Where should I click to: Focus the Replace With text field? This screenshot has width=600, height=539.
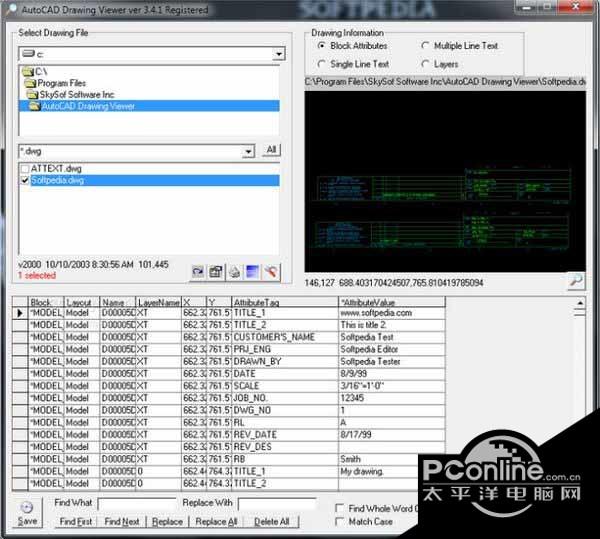tap(277, 503)
